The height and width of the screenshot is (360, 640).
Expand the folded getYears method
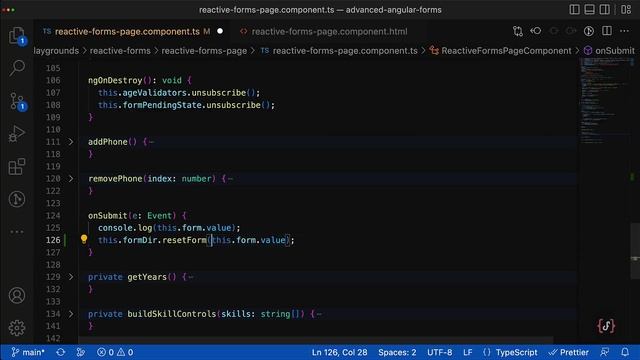(71, 277)
